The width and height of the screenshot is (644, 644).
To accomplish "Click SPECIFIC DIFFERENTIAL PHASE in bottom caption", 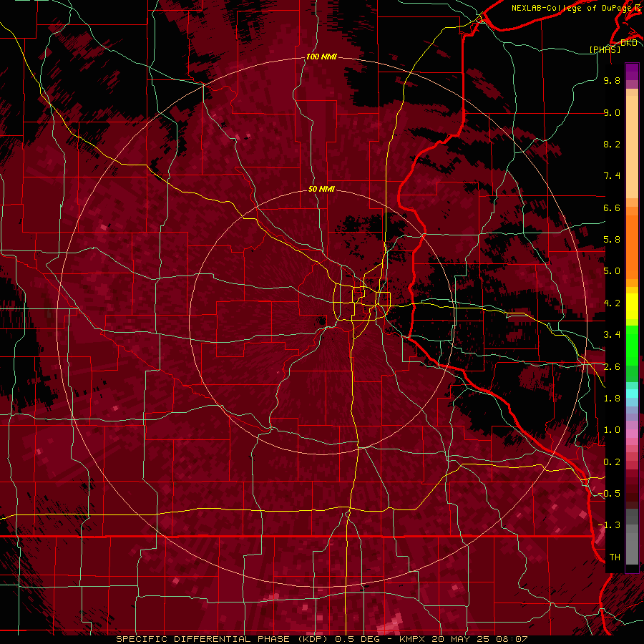I will pyautogui.click(x=203, y=639).
